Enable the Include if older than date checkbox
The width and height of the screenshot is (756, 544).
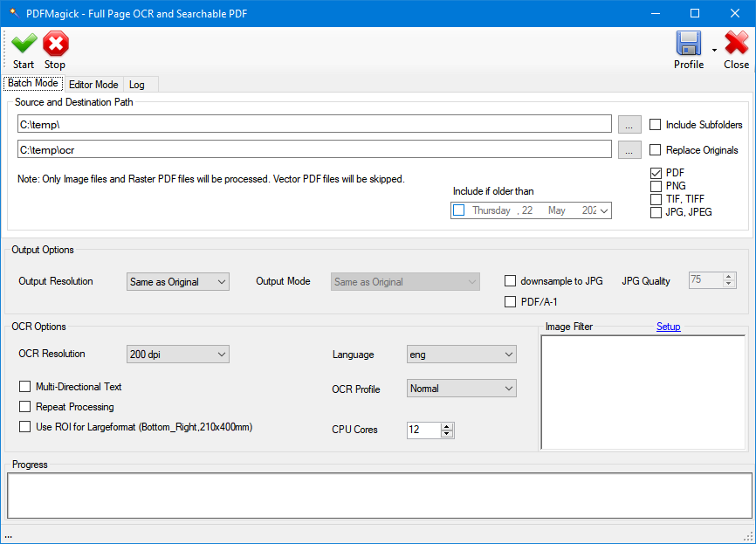point(459,210)
